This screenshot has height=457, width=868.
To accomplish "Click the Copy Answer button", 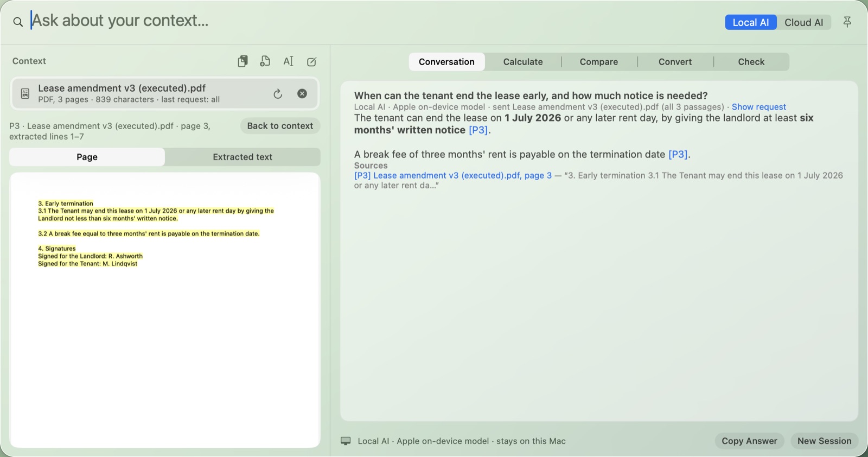I will click(749, 441).
